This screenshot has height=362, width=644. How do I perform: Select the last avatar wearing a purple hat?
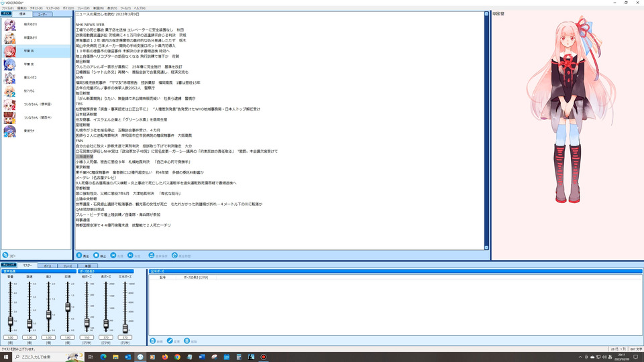[x=10, y=131]
